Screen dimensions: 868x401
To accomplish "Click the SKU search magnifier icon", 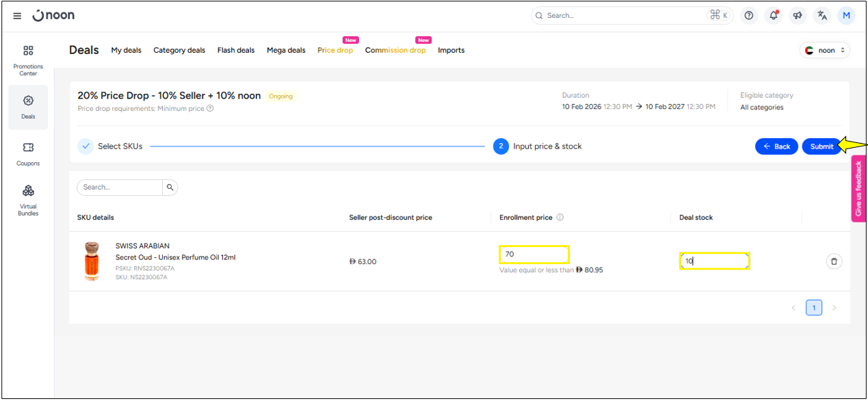I will click(x=170, y=187).
